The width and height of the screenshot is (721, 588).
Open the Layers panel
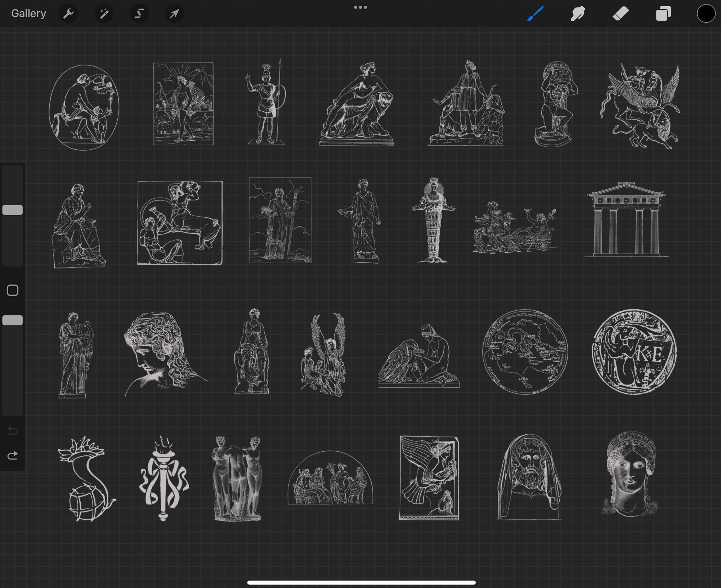[x=663, y=14]
